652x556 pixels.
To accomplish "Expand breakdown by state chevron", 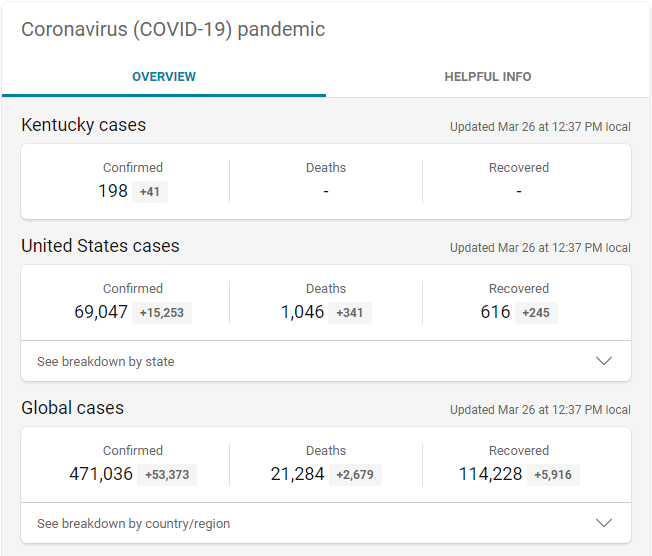I will tap(604, 361).
